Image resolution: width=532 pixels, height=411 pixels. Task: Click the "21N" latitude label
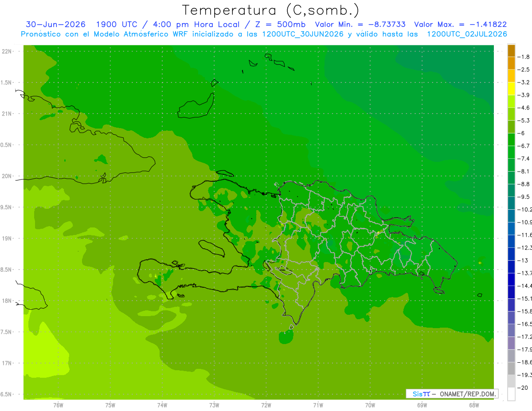[x=7, y=114]
